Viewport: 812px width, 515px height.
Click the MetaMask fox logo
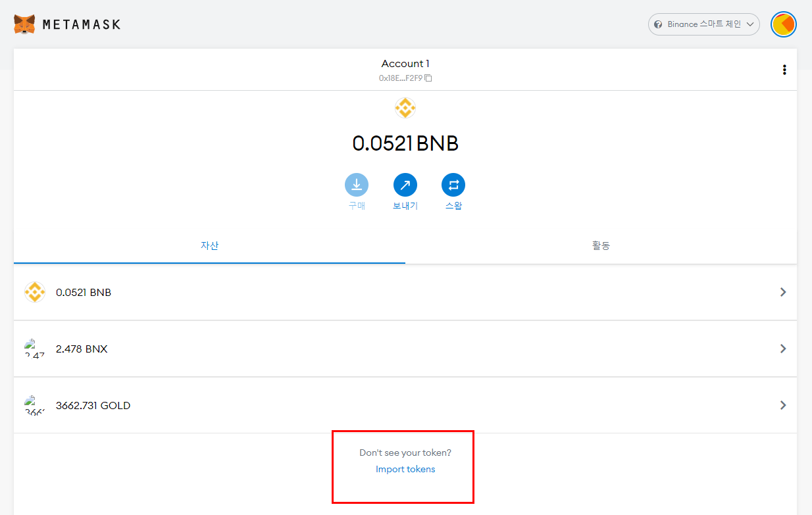(x=24, y=24)
